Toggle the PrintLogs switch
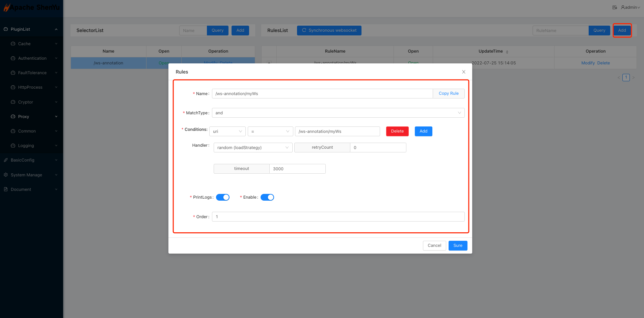Screen dimensions: 644x318 click(222, 197)
